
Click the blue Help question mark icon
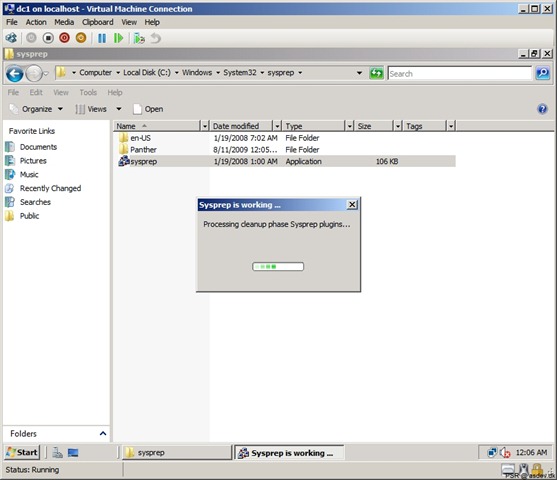(542, 109)
